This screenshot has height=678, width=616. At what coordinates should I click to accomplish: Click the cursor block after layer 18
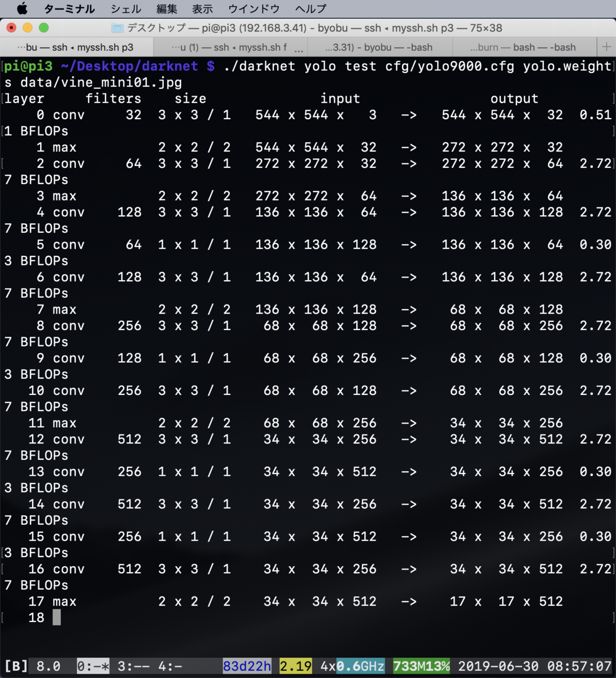[56, 618]
